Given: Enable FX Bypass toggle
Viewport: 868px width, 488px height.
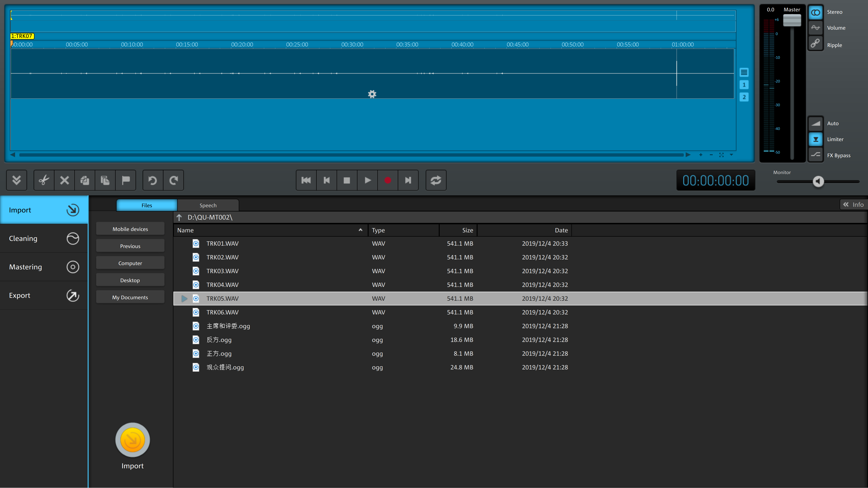Looking at the screenshot, I should [x=815, y=155].
